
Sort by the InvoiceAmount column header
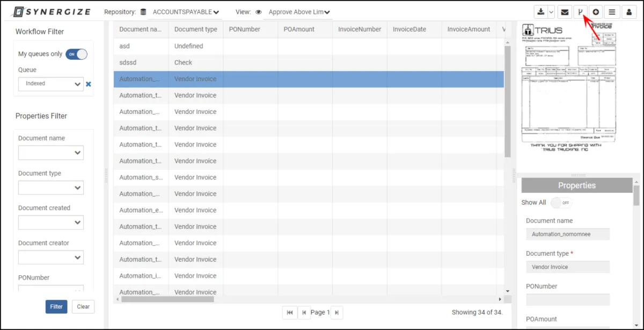click(469, 30)
